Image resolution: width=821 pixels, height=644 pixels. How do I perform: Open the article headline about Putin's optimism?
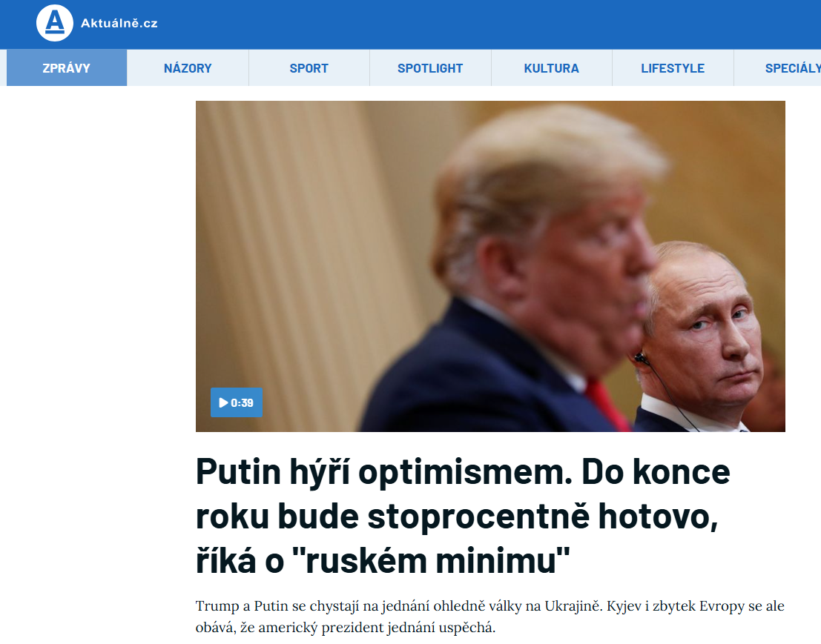(x=463, y=516)
